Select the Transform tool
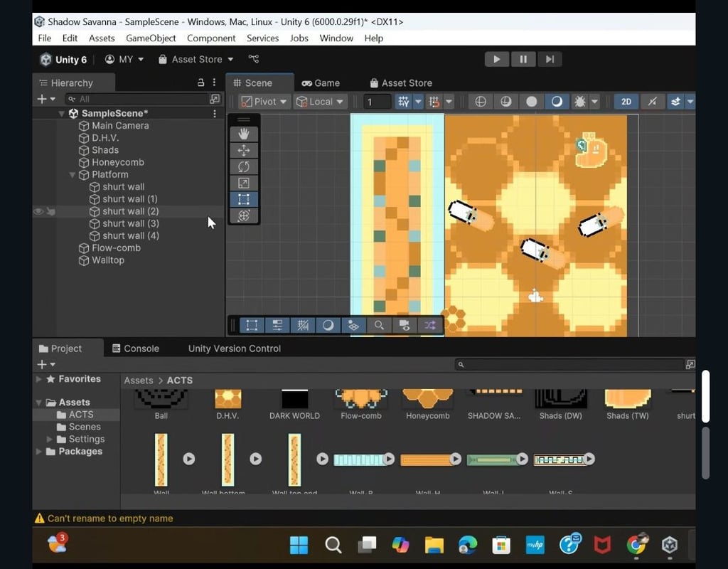The width and height of the screenshot is (728, 569). tap(244, 216)
